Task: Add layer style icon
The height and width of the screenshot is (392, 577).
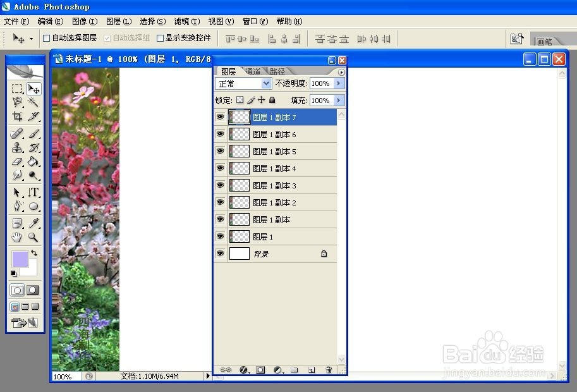Action: (243, 370)
